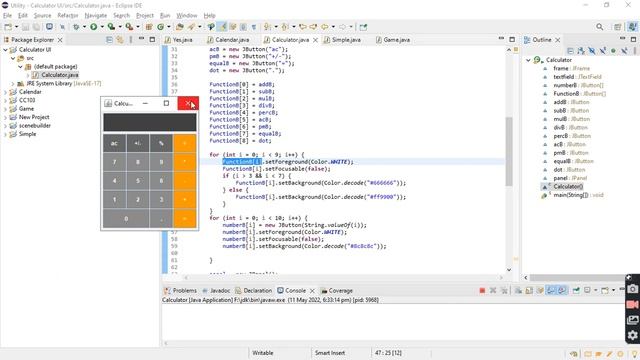Open the Open Console dropdown arrow
The image size is (640, 360).
click(x=613, y=291)
